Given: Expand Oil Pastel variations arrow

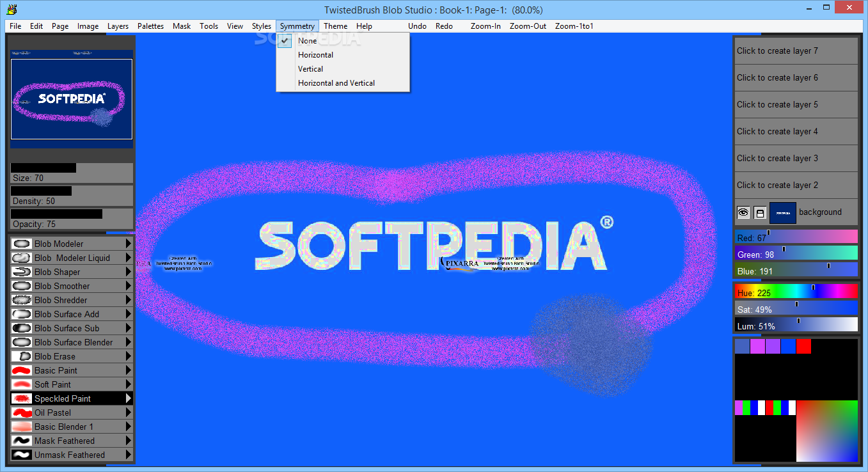Looking at the screenshot, I should click(128, 413).
